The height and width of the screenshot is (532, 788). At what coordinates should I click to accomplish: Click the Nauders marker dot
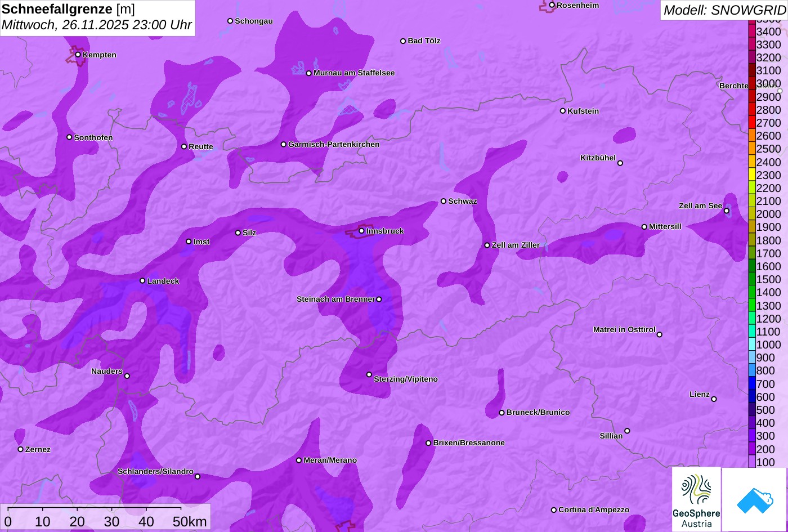click(127, 376)
